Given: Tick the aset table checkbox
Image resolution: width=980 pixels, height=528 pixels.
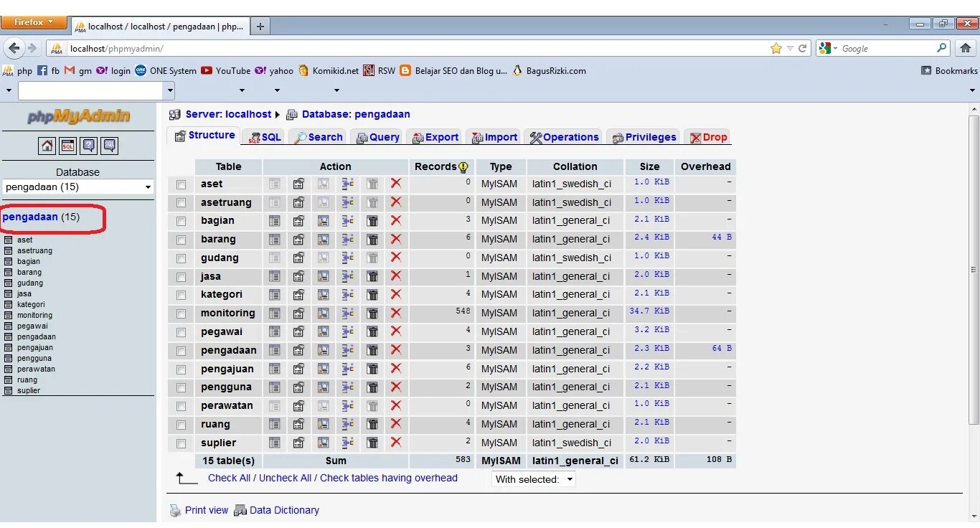Looking at the screenshot, I should pyautogui.click(x=181, y=184).
